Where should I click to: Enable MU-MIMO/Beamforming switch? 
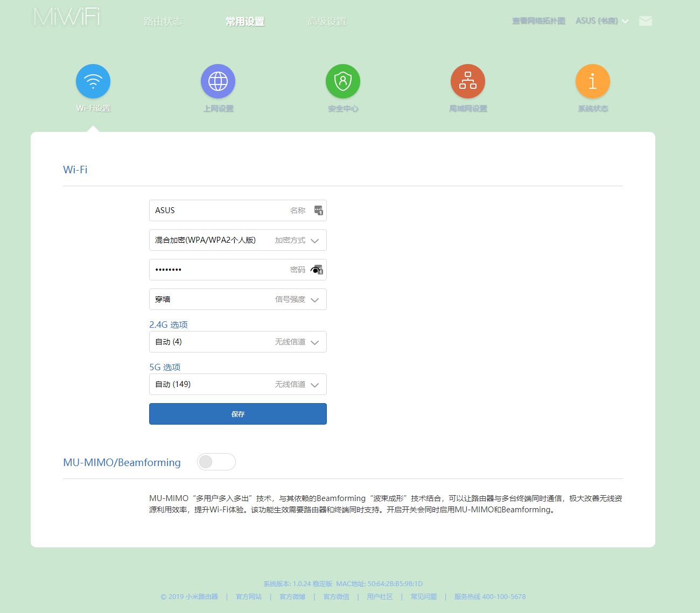(216, 462)
